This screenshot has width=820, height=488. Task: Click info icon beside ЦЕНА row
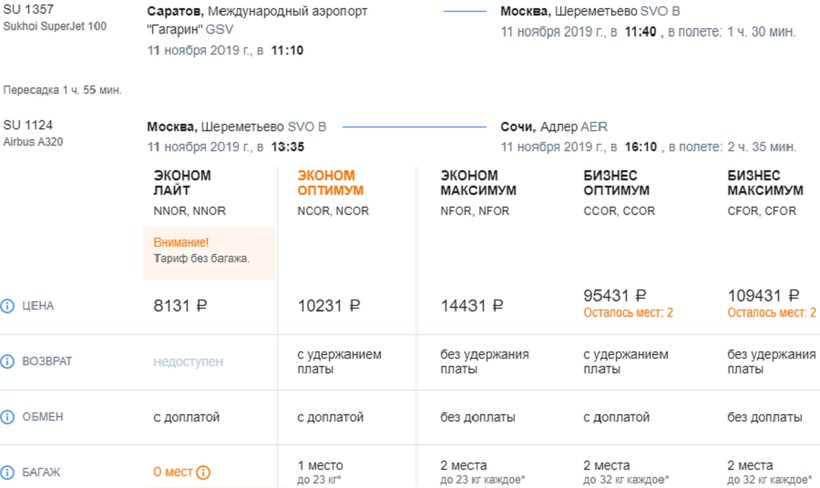coord(8,306)
